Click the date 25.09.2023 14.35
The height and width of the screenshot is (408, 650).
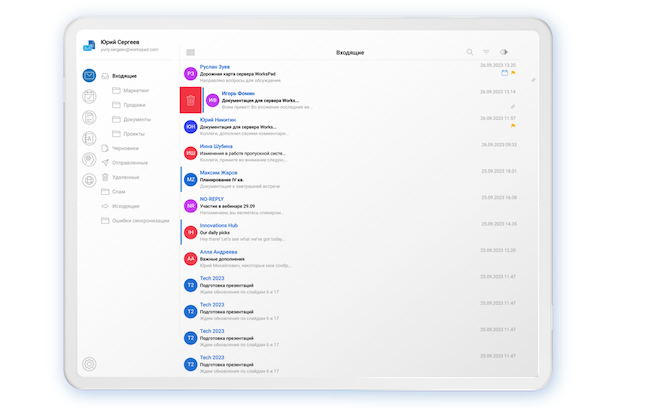(x=499, y=224)
